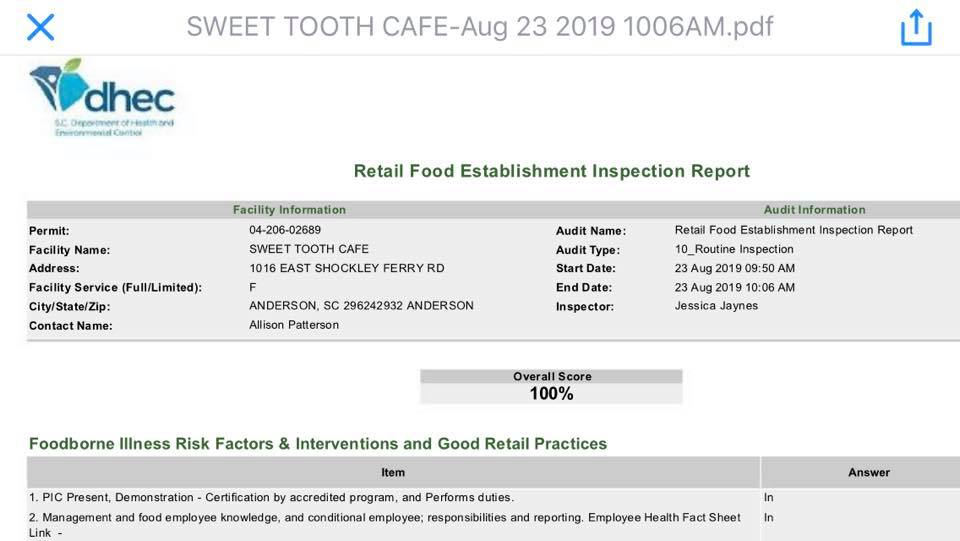Screen dimensions: 960x541
Task: Select inspector name Jessica Jaynes
Action: 716,306
